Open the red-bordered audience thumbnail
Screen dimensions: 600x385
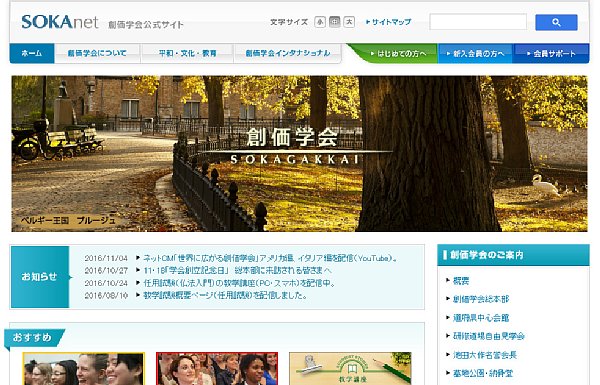pyautogui.click(x=217, y=369)
